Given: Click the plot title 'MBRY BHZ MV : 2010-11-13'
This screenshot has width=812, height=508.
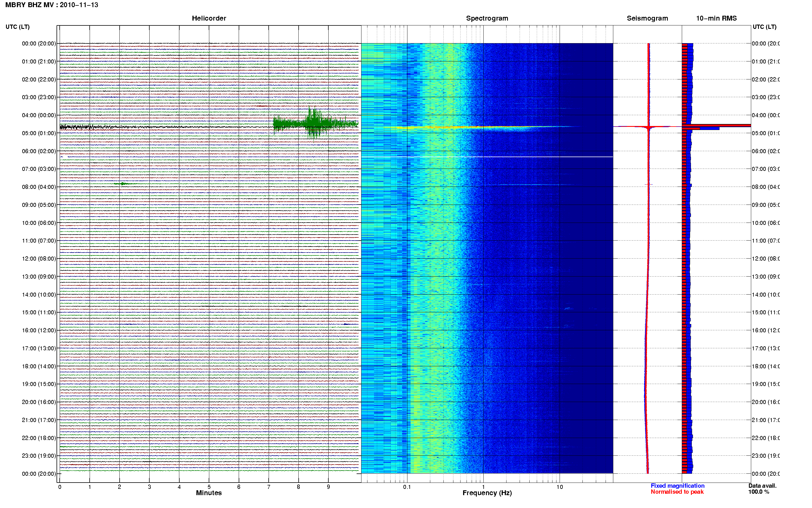Looking at the screenshot, I should [52, 5].
